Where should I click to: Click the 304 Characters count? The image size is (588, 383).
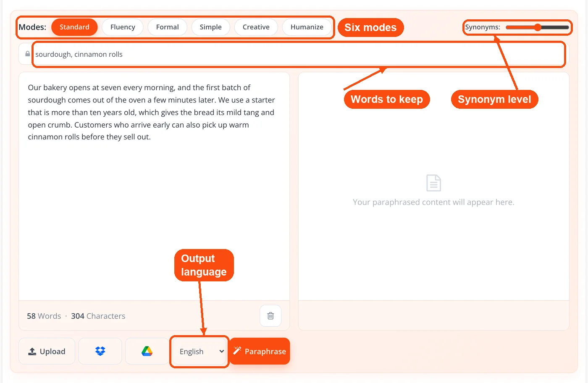[x=98, y=316]
